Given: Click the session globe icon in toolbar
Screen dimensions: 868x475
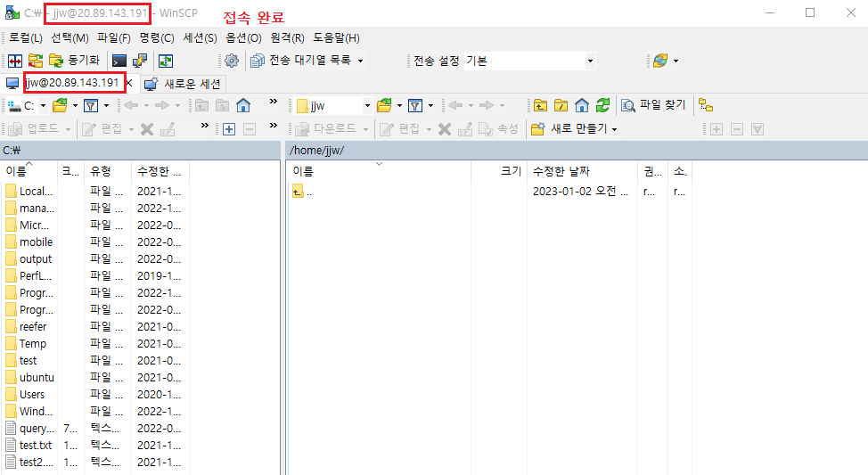Looking at the screenshot, I should [659, 61].
